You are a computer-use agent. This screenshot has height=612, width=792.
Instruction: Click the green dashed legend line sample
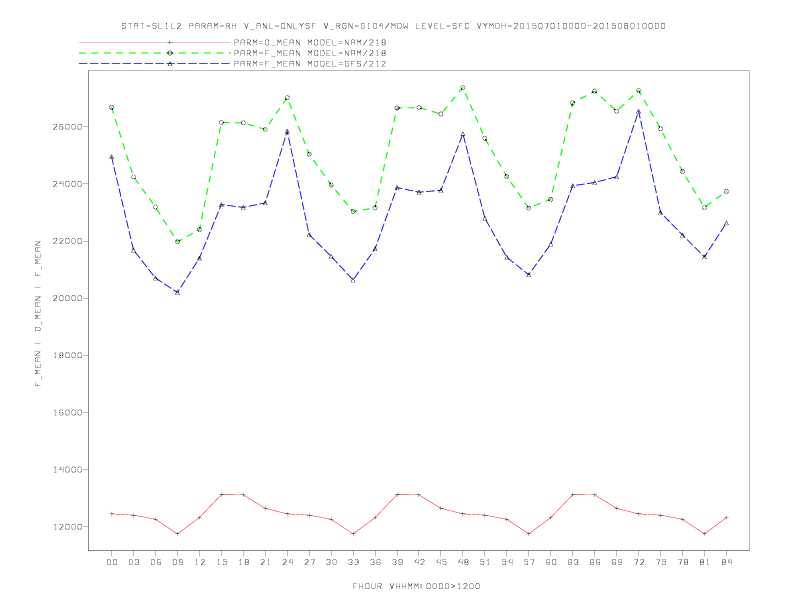[x=155, y=53]
